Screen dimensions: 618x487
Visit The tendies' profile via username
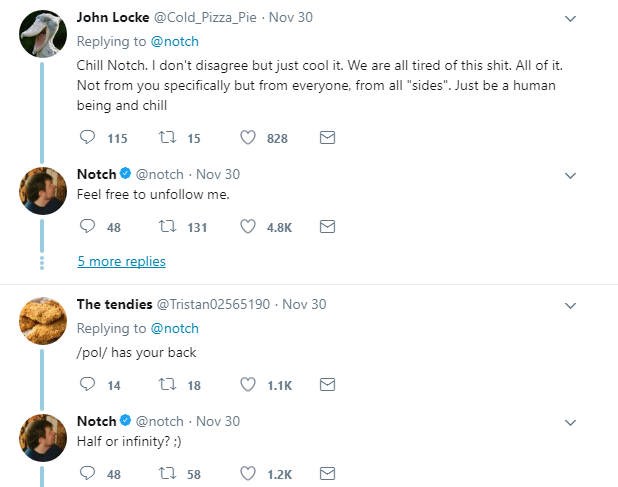214,305
